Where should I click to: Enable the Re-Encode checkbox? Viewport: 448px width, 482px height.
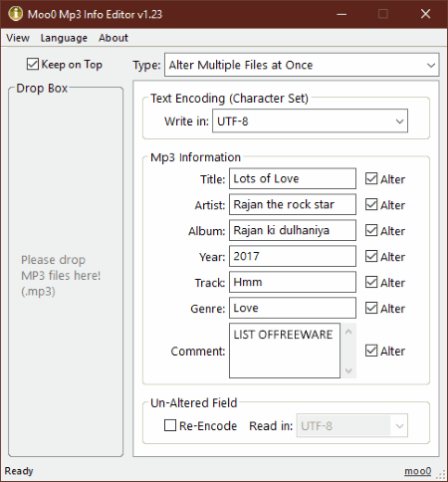170,425
